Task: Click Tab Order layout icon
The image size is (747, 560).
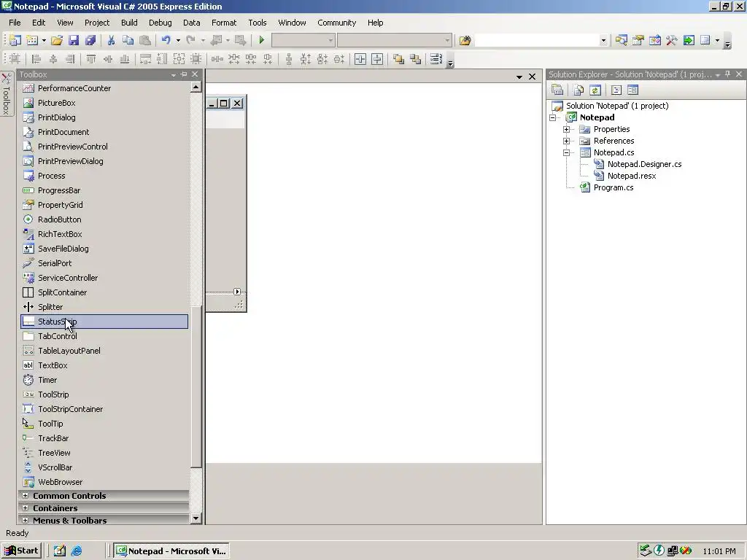Action: coord(436,59)
